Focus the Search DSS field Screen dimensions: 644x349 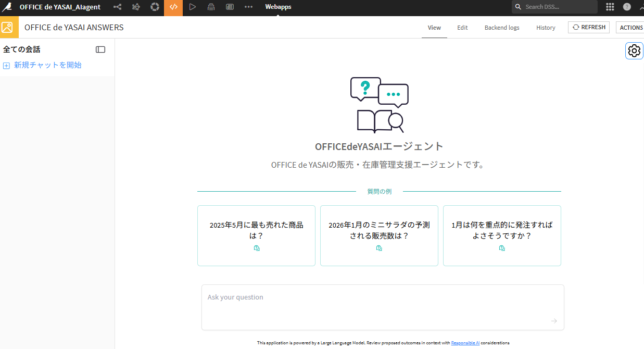click(554, 7)
